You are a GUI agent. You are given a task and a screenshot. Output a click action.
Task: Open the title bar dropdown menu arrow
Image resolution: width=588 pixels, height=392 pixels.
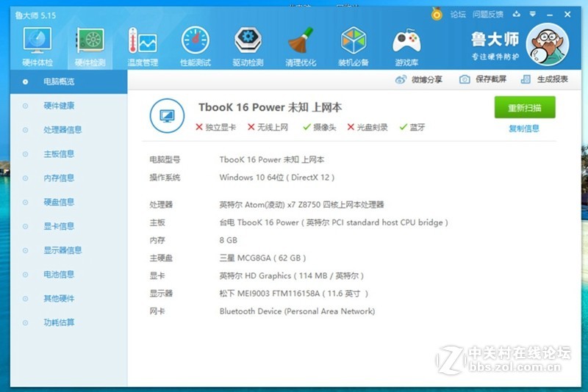pyautogui.click(x=532, y=14)
